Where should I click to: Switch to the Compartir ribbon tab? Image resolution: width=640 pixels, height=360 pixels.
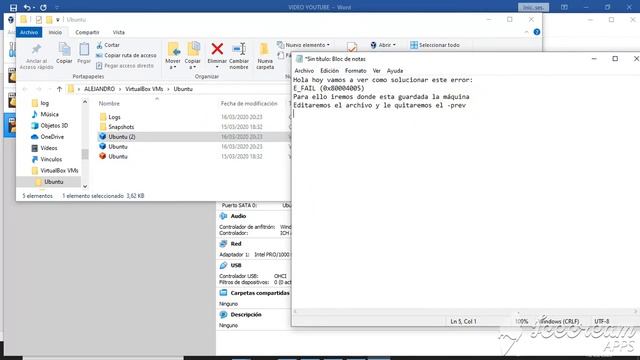click(x=87, y=32)
